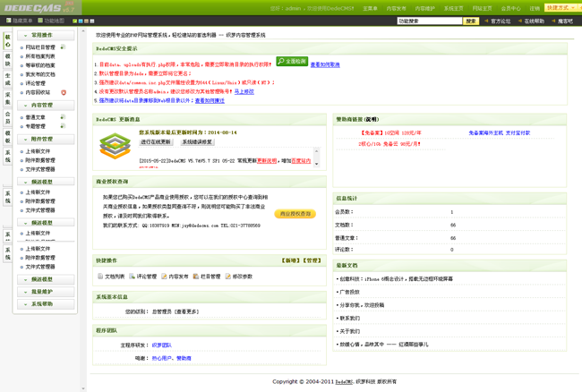Click the add icon next to 普通文章

point(63,117)
